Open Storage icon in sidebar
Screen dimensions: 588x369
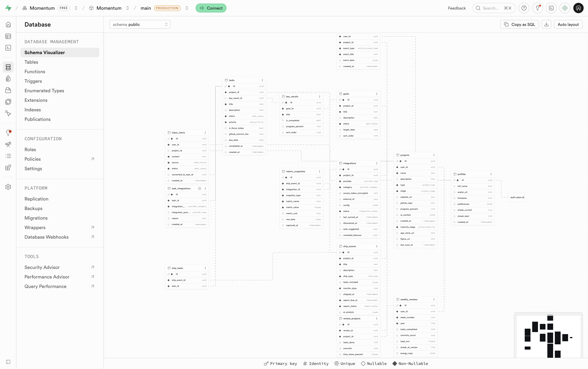tap(8, 90)
